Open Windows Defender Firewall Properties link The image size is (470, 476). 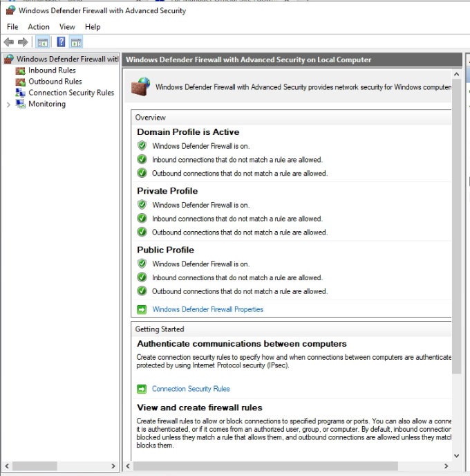pyautogui.click(x=208, y=309)
